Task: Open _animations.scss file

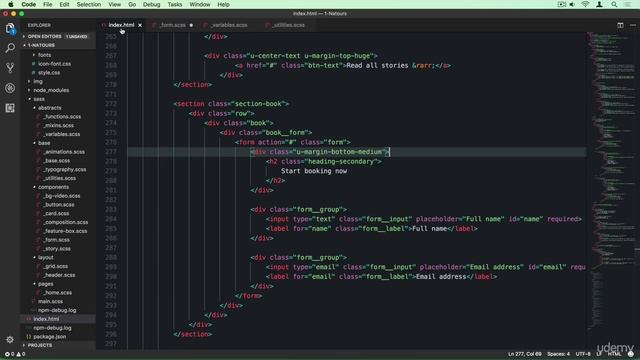Action: tap(64, 151)
